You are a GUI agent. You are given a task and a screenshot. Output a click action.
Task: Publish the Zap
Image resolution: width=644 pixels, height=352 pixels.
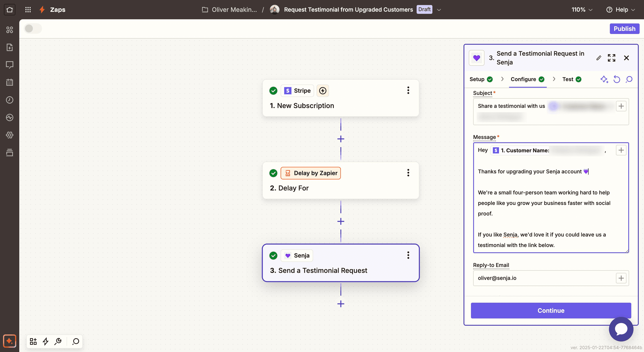point(624,29)
